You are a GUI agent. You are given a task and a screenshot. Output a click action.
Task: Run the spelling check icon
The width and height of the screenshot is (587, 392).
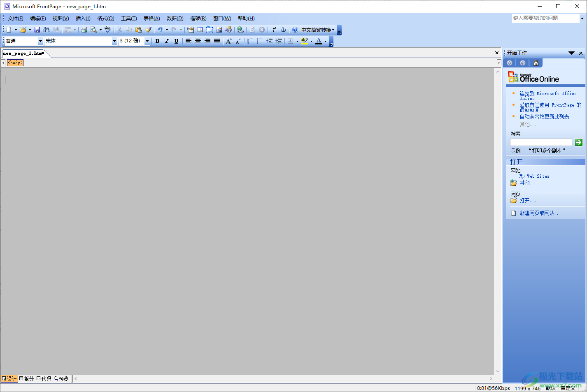108,30
